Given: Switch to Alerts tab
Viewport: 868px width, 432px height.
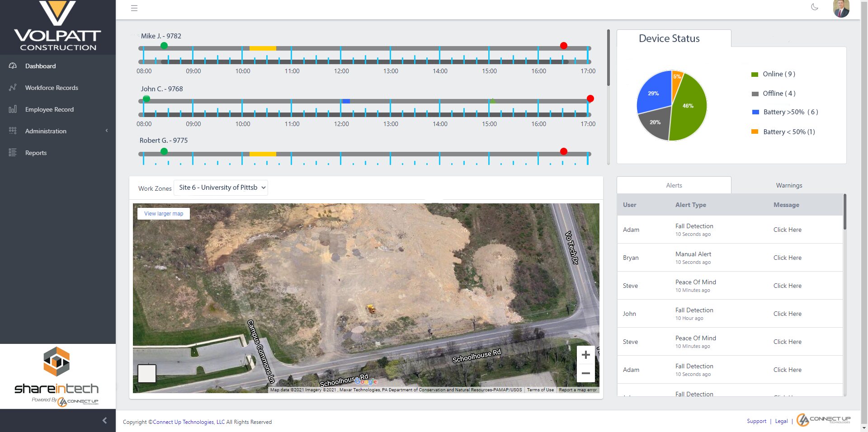Looking at the screenshot, I should pyautogui.click(x=674, y=185).
